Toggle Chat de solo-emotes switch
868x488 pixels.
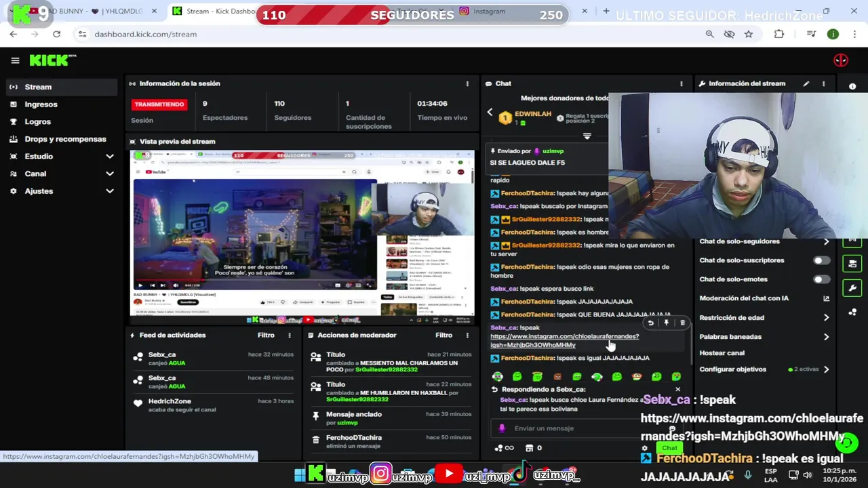pos(821,279)
